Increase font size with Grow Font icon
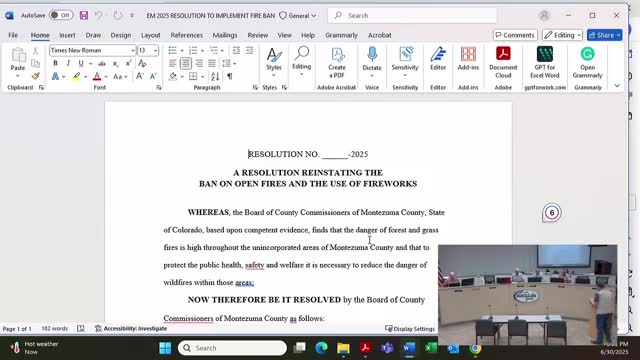This screenshot has height=360, width=640. 140,76
